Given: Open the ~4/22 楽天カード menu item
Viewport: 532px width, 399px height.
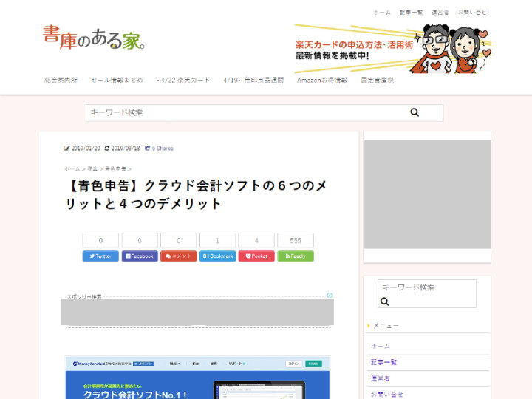Looking at the screenshot, I should click(x=183, y=80).
